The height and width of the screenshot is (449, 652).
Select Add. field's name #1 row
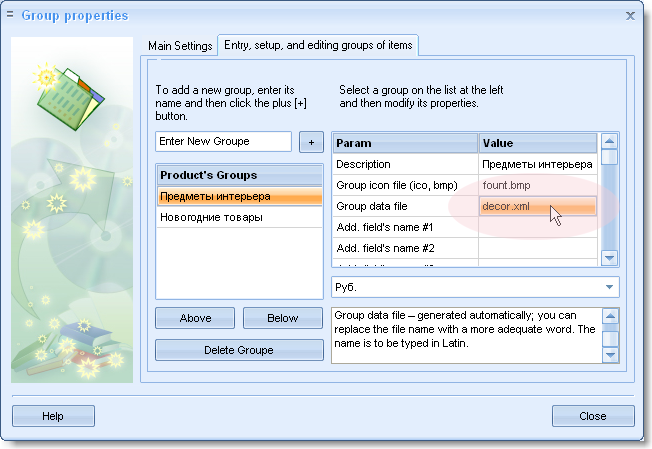click(405, 227)
